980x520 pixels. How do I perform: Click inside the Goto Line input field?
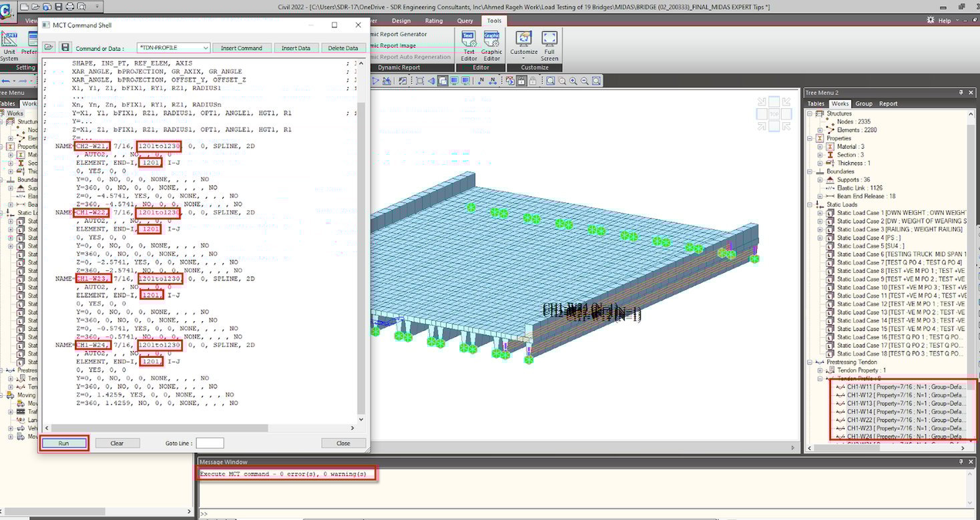click(209, 443)
